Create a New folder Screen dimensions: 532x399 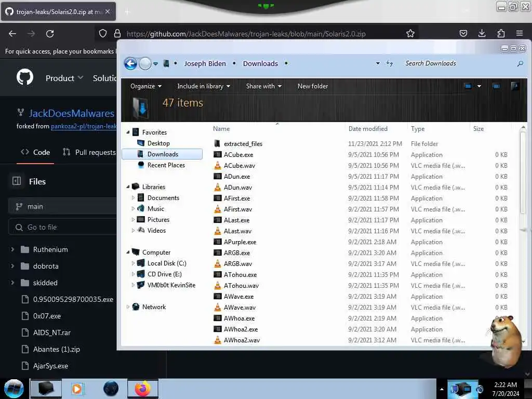pos(312,86)
